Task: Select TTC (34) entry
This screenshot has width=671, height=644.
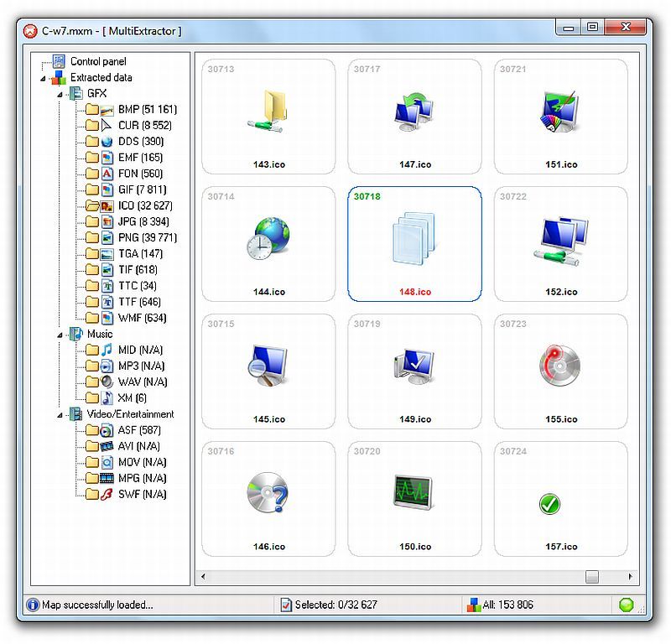Action: 138,286
